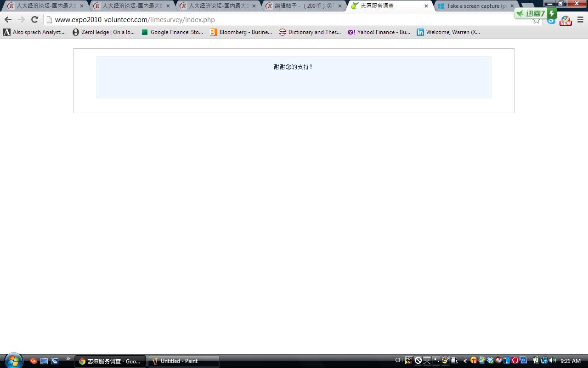Close the 编辑帖子 tab
Image resolution: width=588 pixels, height=368 pixels.
click(x=340, y=6)
